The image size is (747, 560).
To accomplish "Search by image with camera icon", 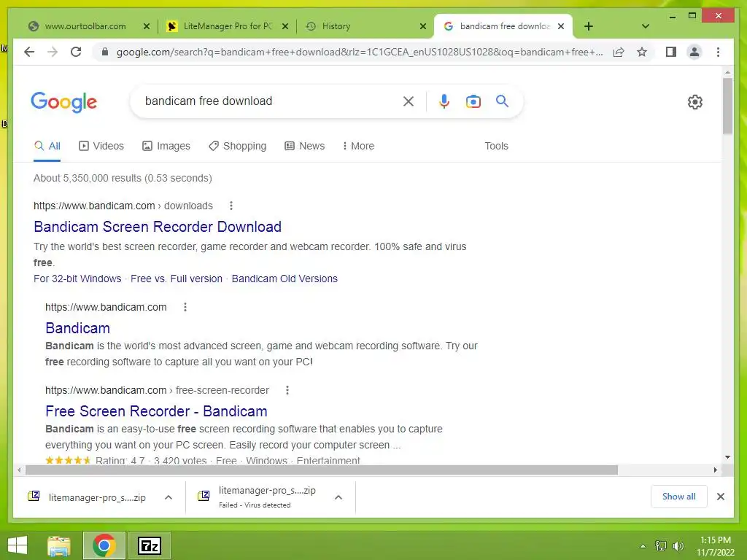I will coord(473,101).
